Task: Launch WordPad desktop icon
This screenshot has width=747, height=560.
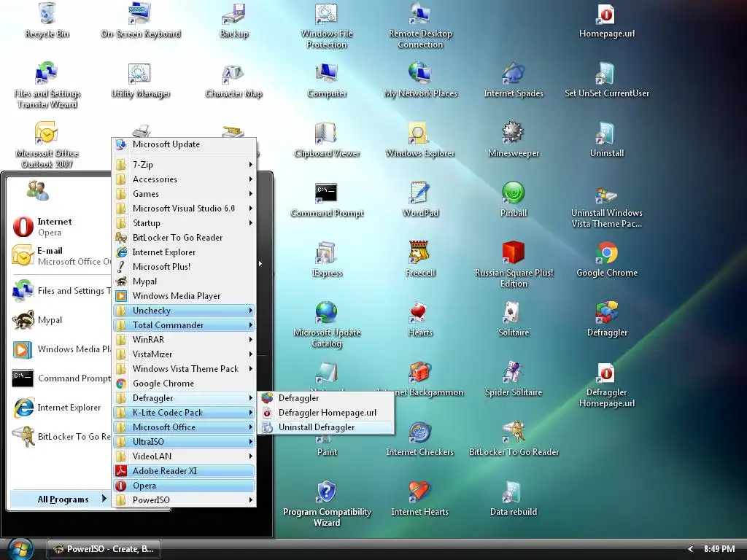Action: pyautogui.click(x=420, y=200)
